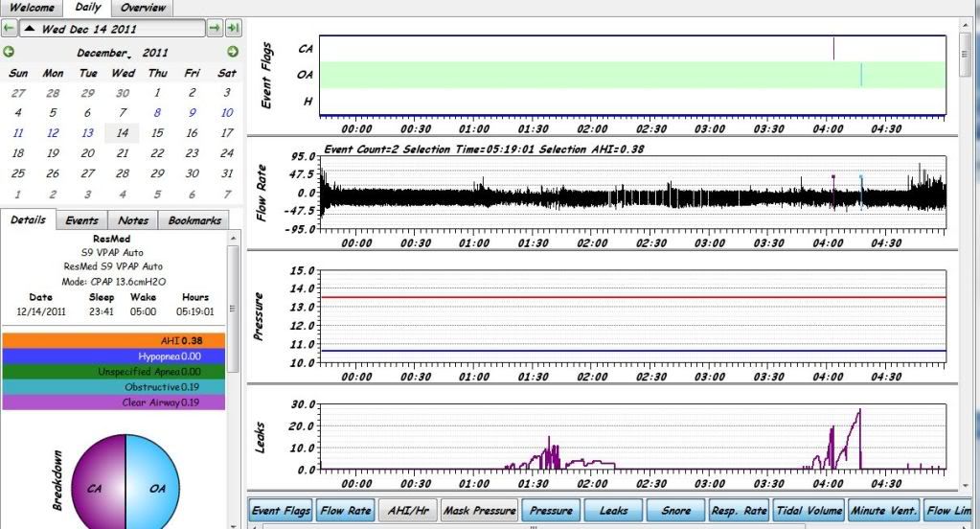Open the December month dropdown
The height and width of the screenshot is (529, 980).
[x=103, y=53]
